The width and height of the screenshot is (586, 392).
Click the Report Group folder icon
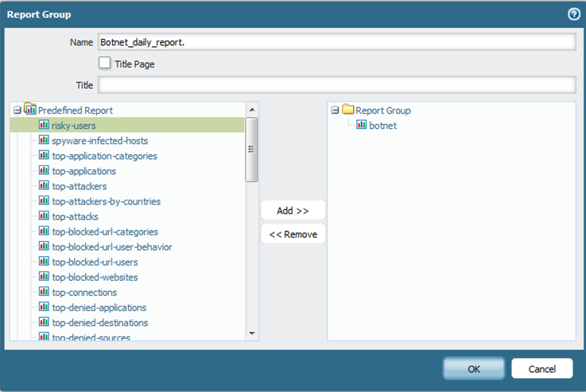(x=347, y=111)
